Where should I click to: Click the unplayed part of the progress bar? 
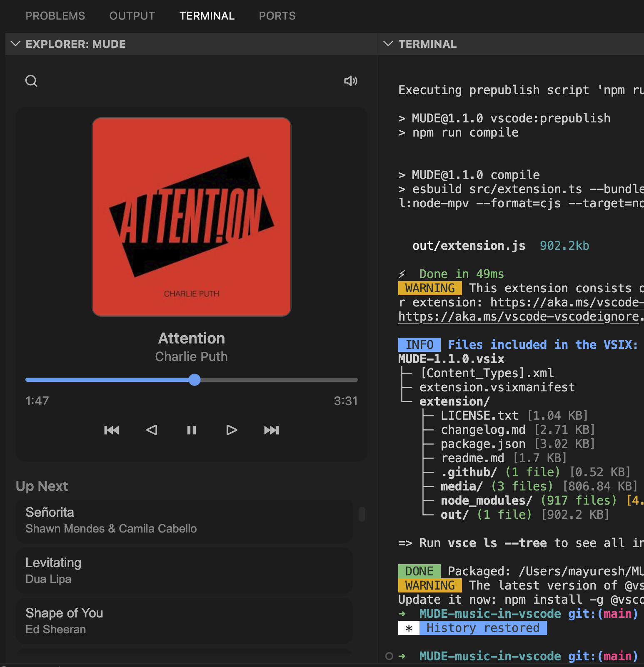click(279, 380)
